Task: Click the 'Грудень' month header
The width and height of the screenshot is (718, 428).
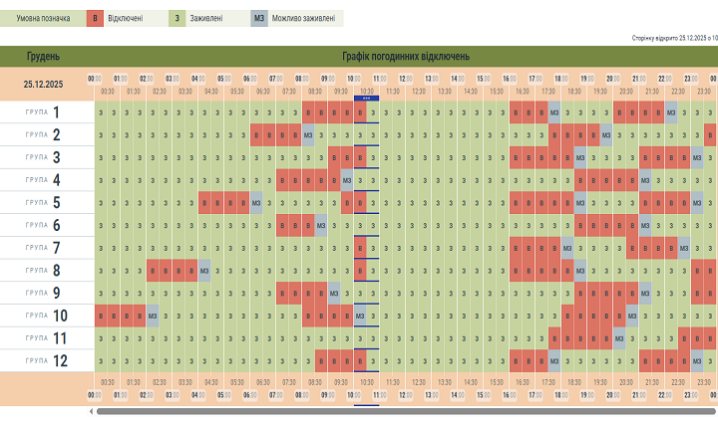Action: (43, 57)
